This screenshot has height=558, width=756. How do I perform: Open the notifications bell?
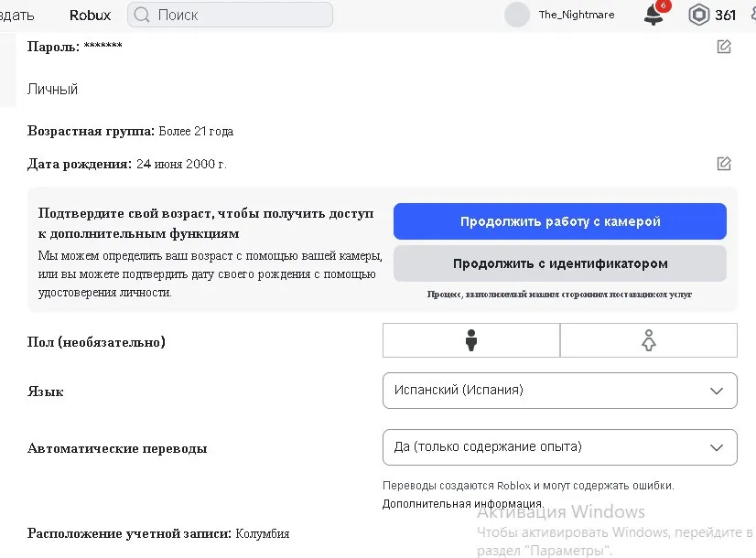click(x=653, y=15)
